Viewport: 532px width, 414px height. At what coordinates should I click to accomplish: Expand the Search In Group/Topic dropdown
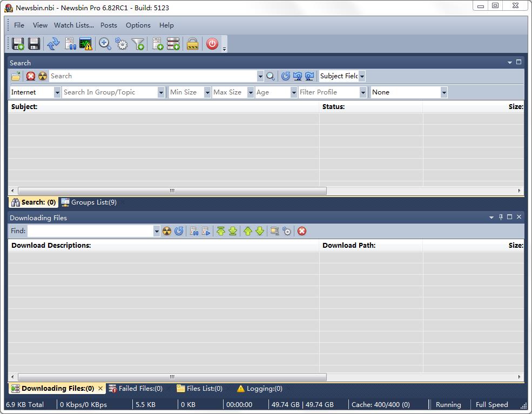161,92
